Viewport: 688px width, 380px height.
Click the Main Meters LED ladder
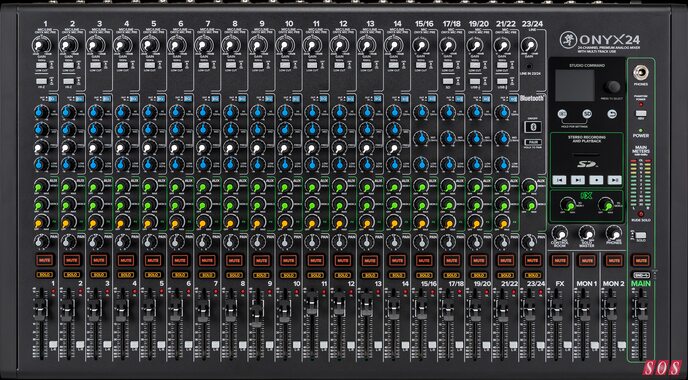[641, 183]
